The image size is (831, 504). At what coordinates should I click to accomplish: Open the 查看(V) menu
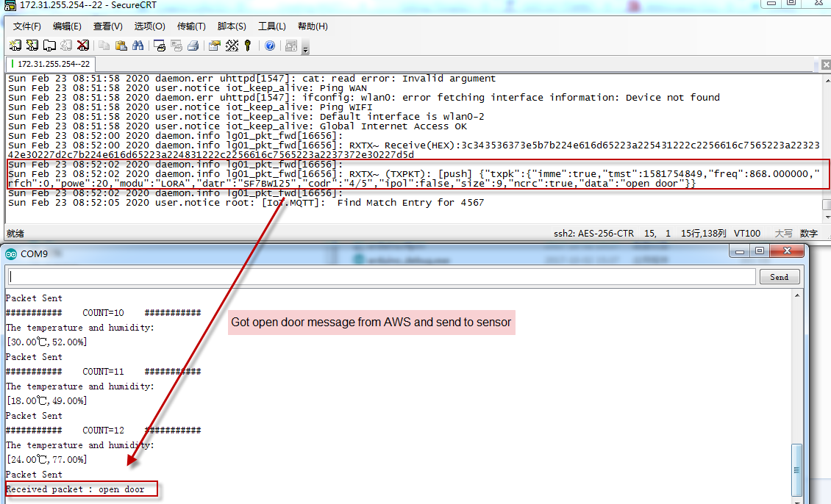[x=107, y=26]
